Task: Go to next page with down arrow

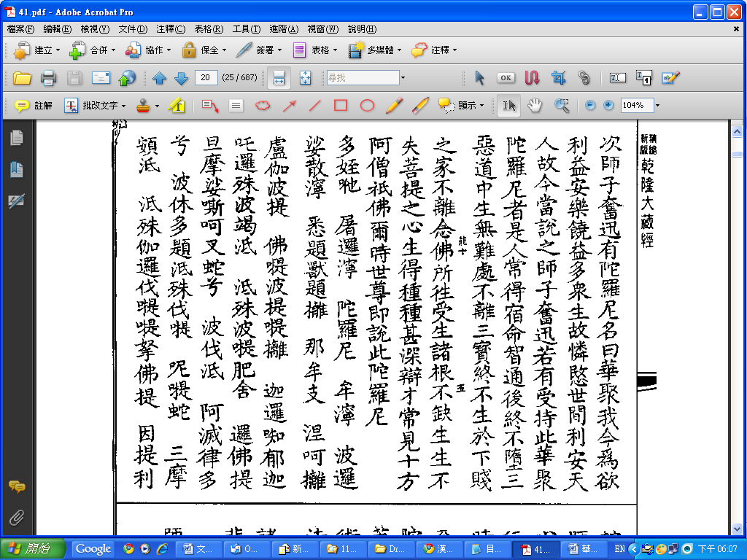Action: click(182, 78)
